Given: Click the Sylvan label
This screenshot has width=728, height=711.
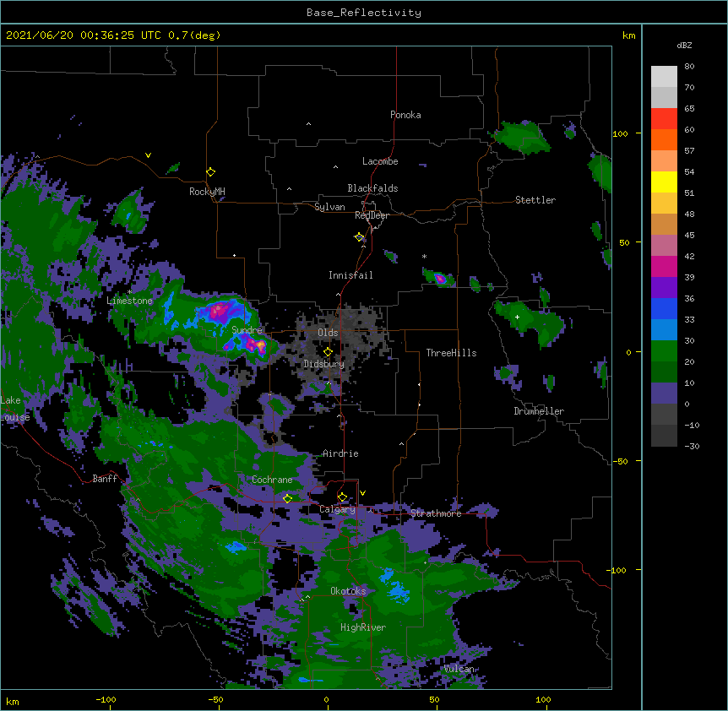Looking at the screenshot, I should (329, 207).
